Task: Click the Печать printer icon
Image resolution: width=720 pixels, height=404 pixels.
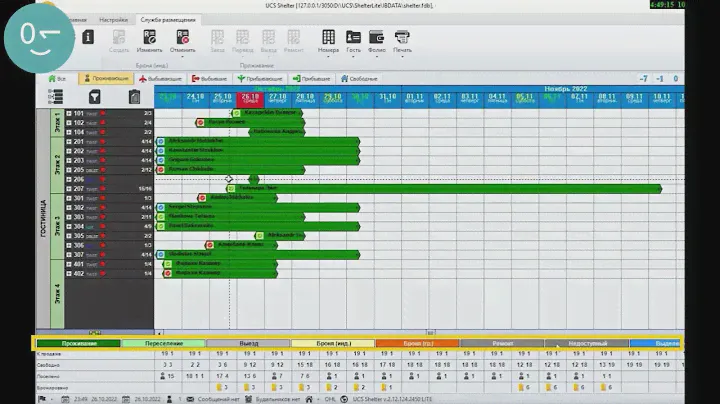Action: 402,40
